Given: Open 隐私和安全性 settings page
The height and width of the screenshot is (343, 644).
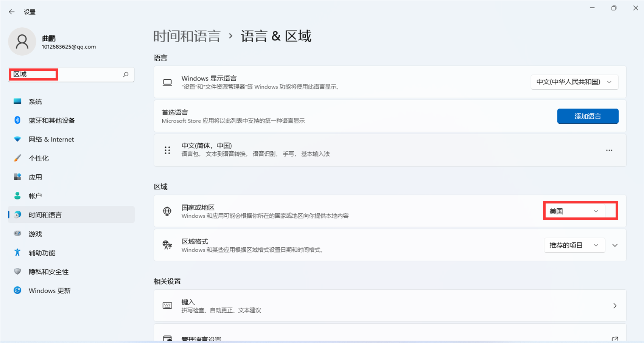Looking at the screenshot, I should tap(71, 272).
